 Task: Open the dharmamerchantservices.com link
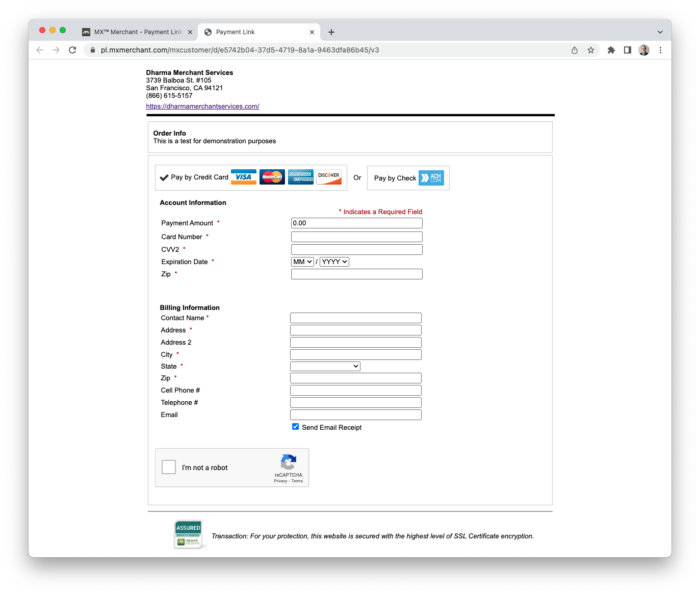pos(202,106)
